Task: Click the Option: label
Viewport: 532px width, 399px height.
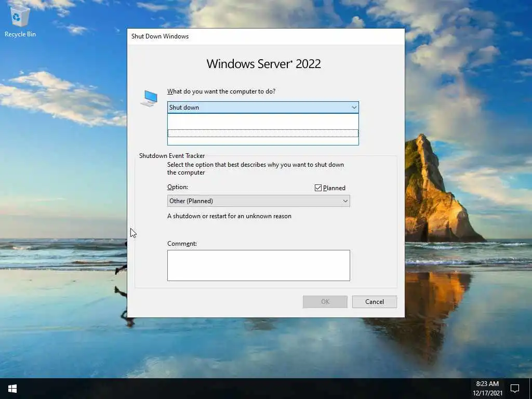Action: pos(178,187)
